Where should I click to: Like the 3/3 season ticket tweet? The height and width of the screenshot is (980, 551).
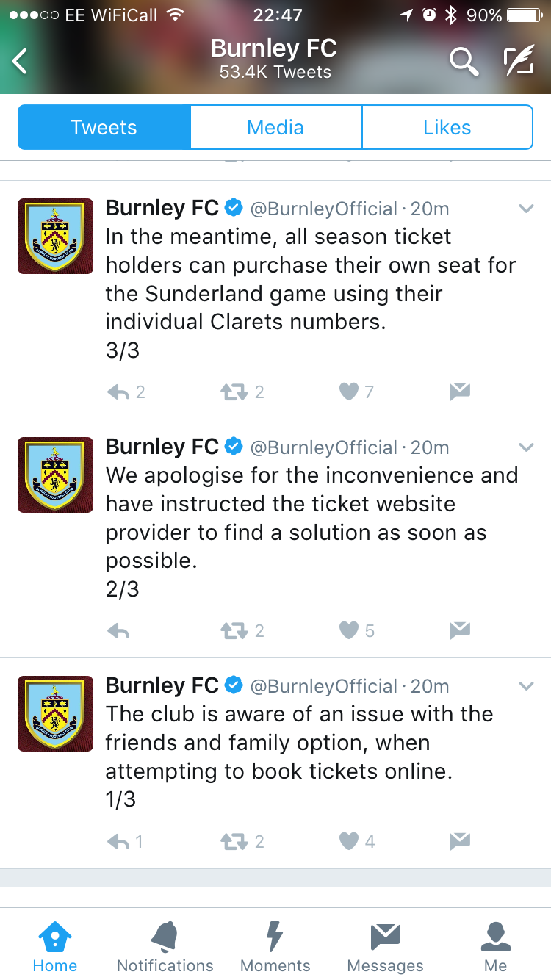pos(349,393)
